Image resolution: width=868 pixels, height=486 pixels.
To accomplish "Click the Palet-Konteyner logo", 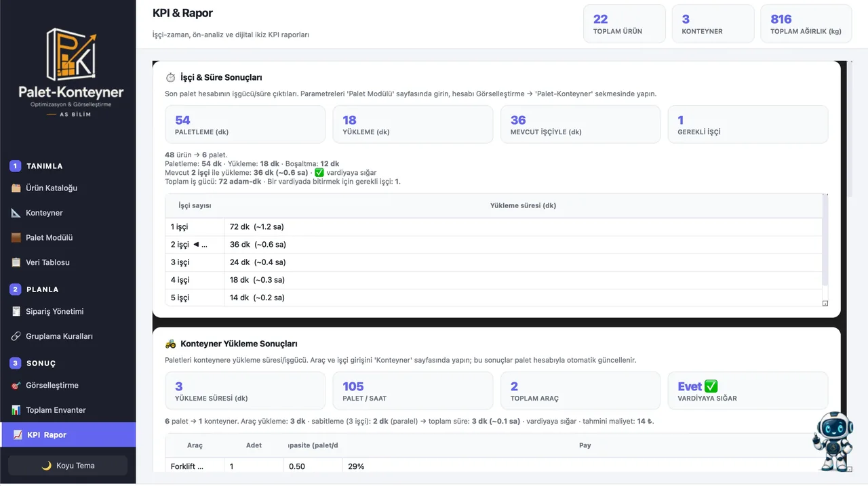I will point(71,72).
